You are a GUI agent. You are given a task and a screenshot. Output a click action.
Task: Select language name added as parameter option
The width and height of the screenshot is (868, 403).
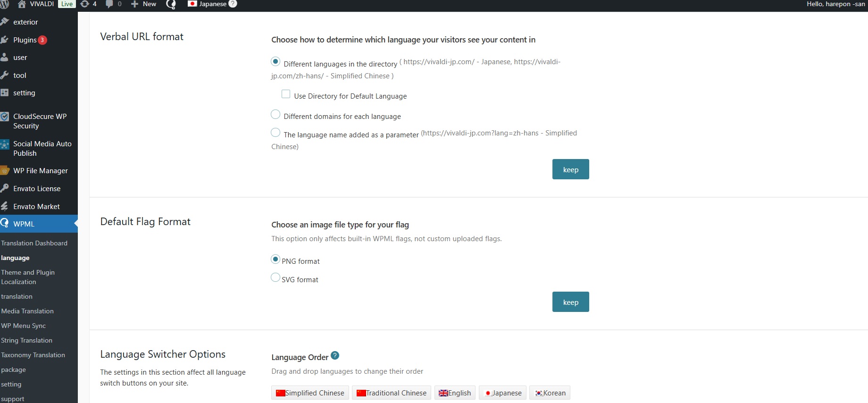(275, 133)
